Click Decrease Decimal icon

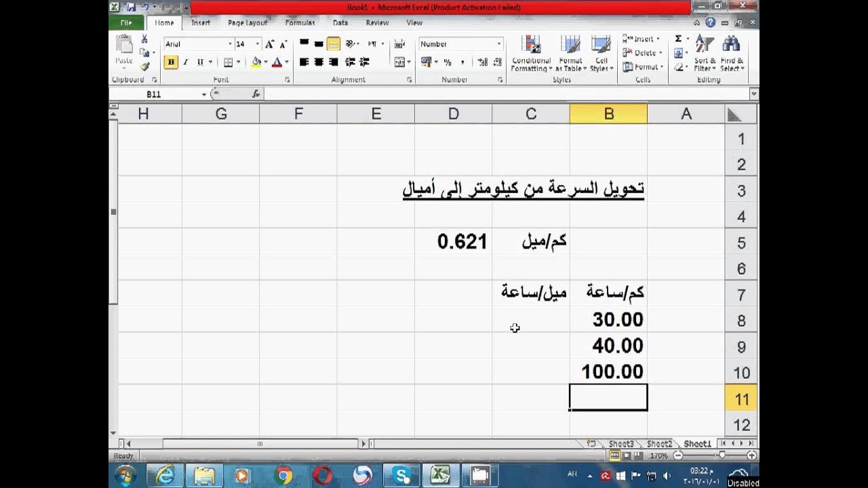coord(497,62)
